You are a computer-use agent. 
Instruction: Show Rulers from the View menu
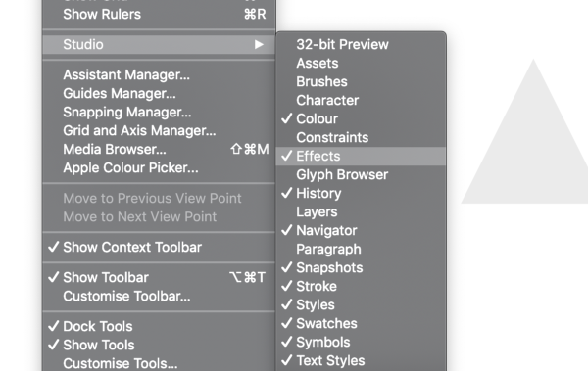click(x=159, y=15)
